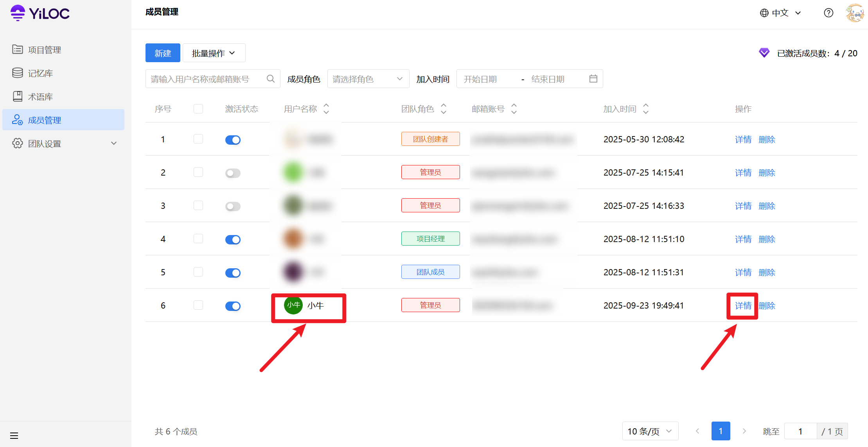
Task: Click the search magnifier icon
Action: (270, 79)
